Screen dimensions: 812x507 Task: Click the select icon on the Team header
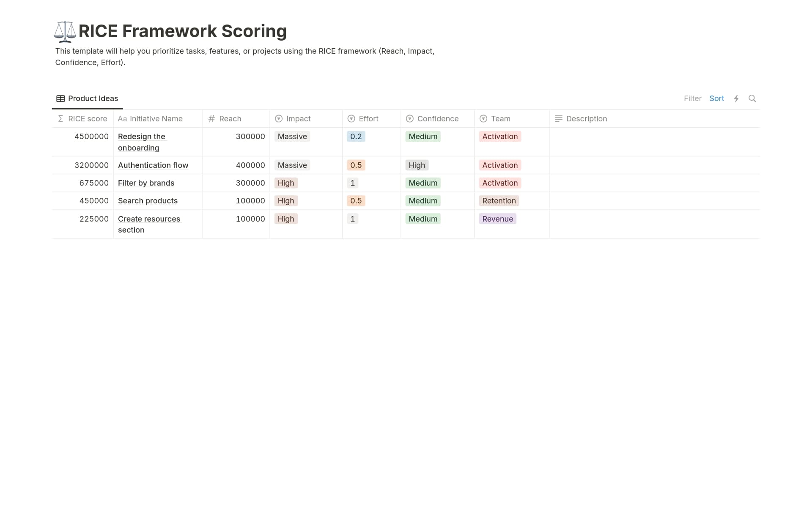[483, 119]
